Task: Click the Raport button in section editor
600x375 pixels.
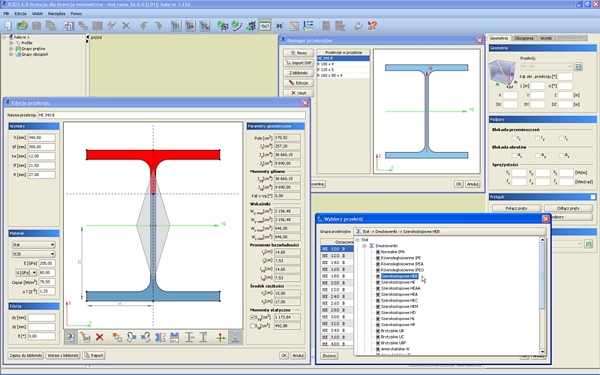Action: pos(94,355)
